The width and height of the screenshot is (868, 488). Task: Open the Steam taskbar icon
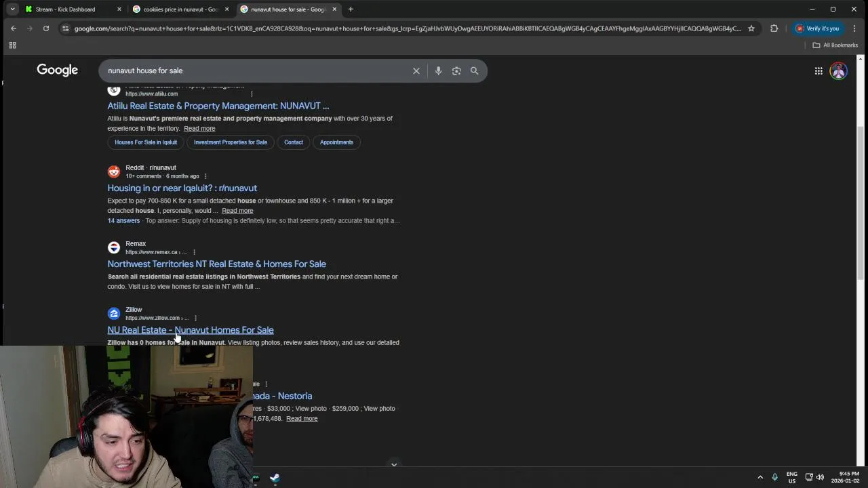point(275,478)
